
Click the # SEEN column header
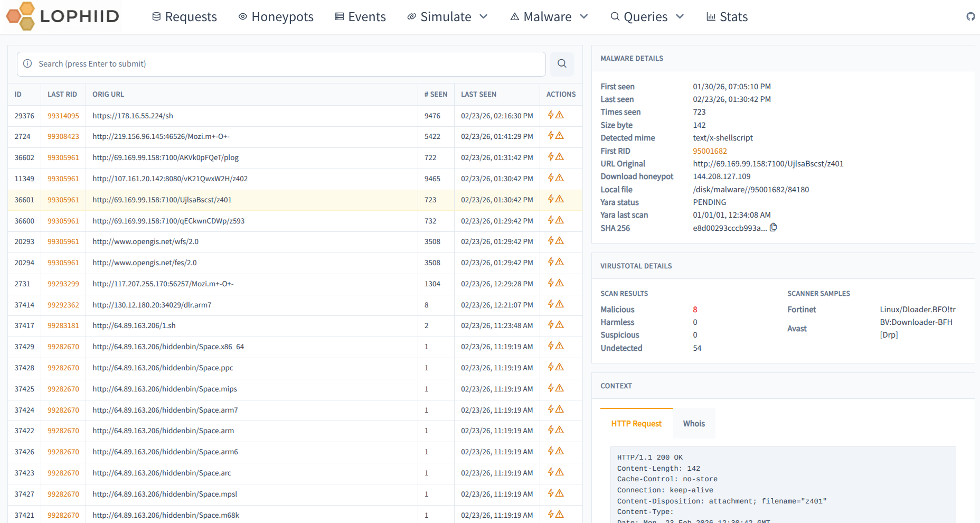click(x=436, y=95)
